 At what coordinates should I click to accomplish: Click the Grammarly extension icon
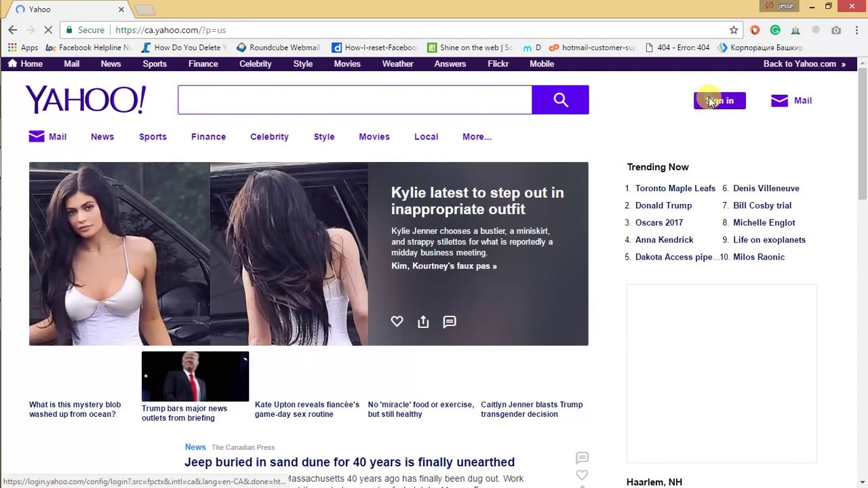coord(775,30)
